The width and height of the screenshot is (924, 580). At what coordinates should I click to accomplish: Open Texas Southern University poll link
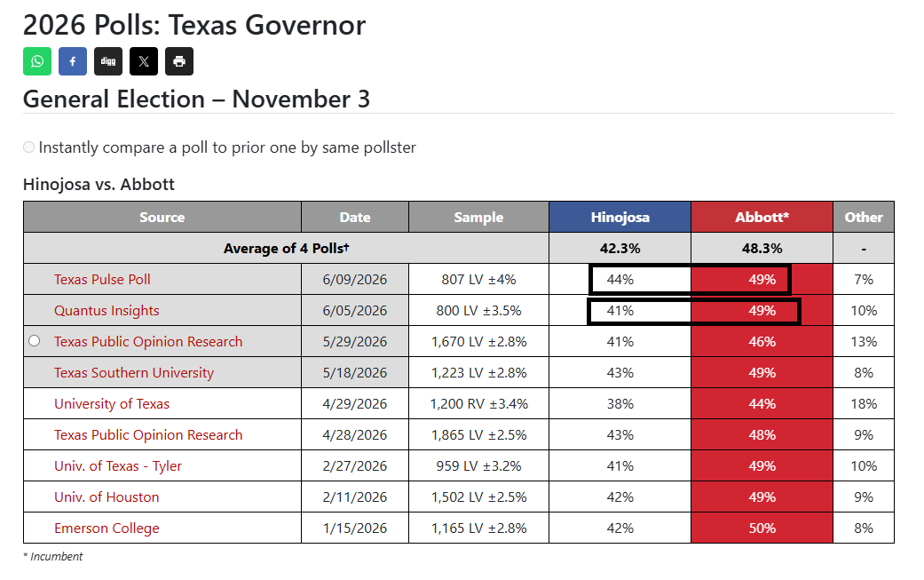tap(134, 372)
